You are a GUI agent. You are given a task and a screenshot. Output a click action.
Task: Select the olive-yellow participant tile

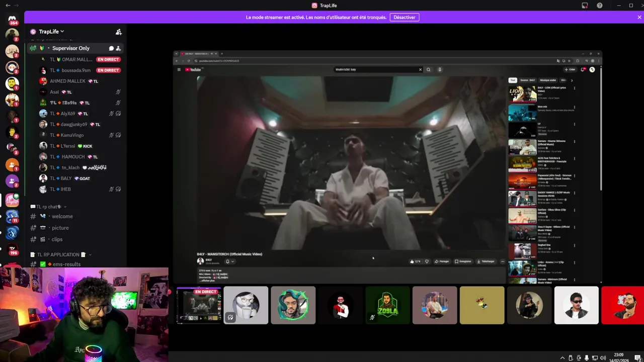(x=482, y=305)
